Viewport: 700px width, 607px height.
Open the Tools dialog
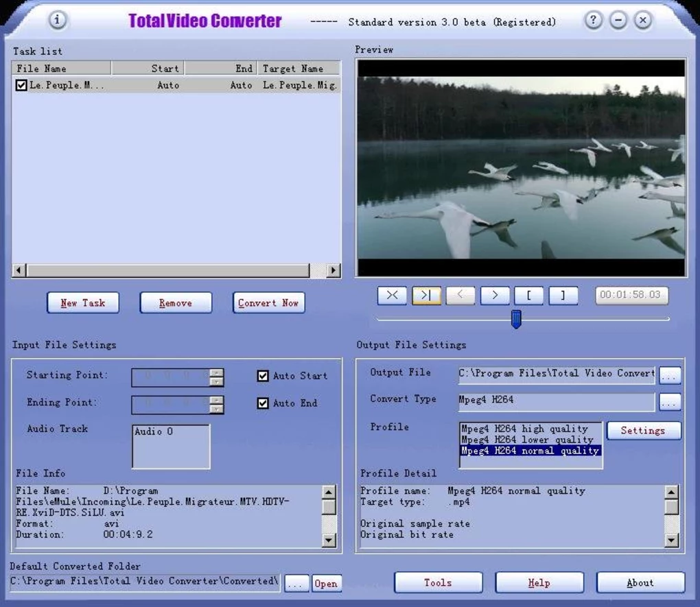pos(438,582)
